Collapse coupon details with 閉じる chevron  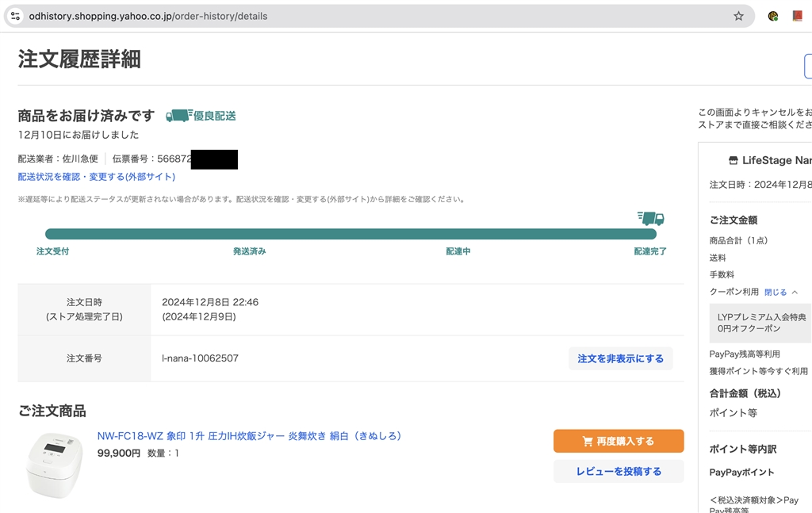(x=779, y=292)
